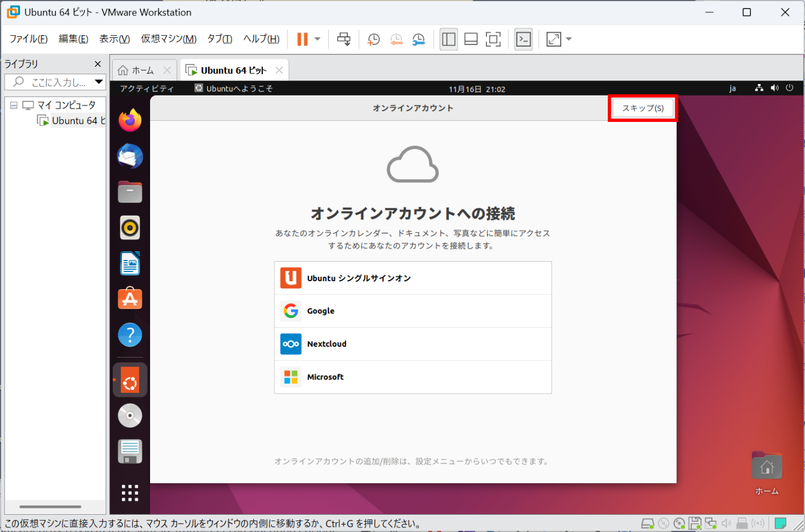Screen dimensions: 805x532
Task: Launch Firefox from the dock
Action: click(x=130, y=120)
